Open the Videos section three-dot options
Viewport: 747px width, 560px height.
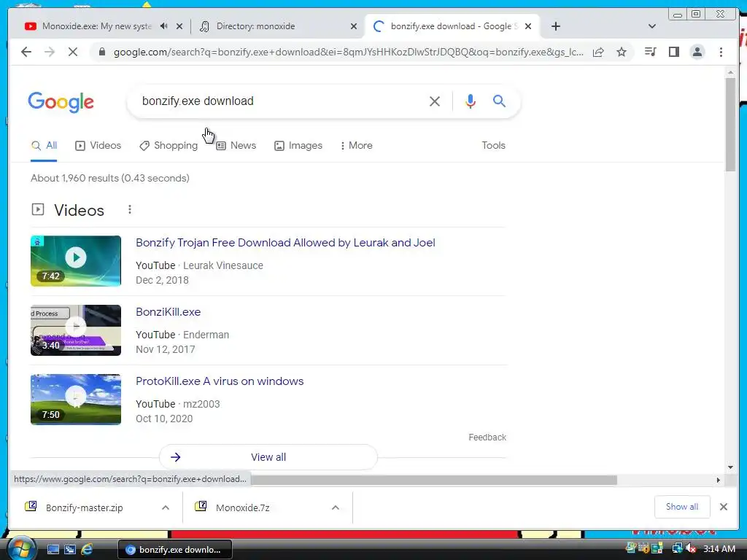(x=130, y=209)
